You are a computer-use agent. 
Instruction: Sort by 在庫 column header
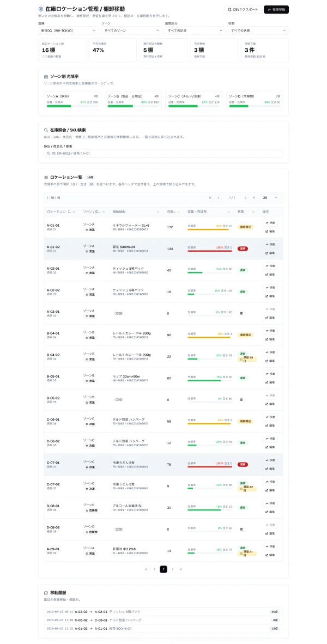click(x=174, y=211)
